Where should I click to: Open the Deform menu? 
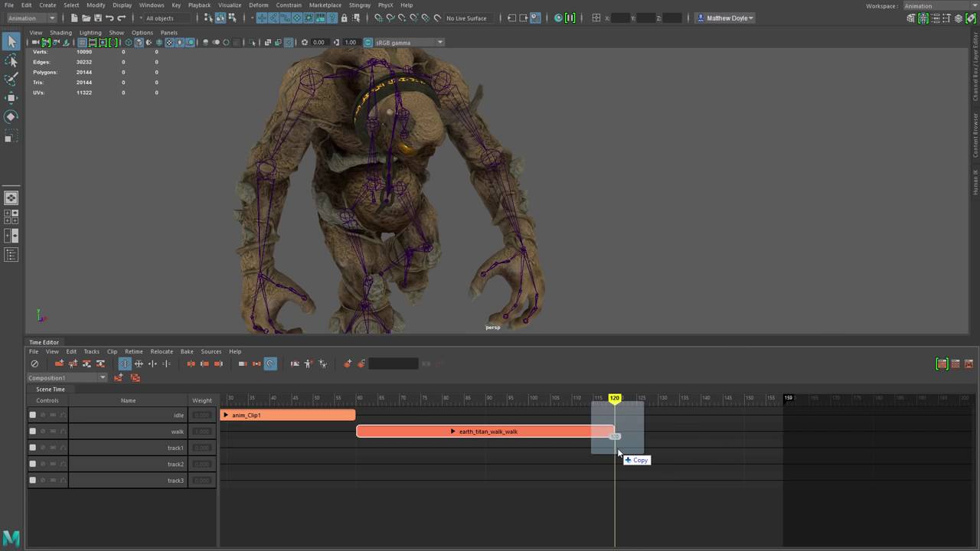click(259, 5)
